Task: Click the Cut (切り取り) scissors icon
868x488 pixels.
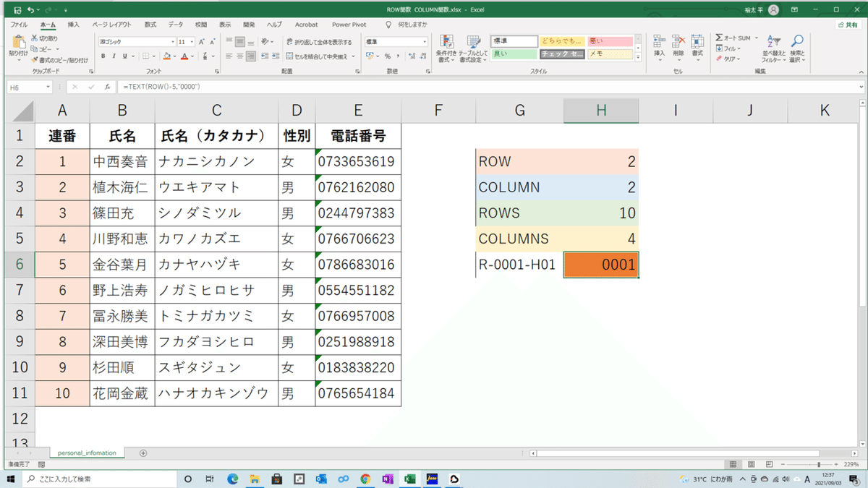Action: pos(34,38)
